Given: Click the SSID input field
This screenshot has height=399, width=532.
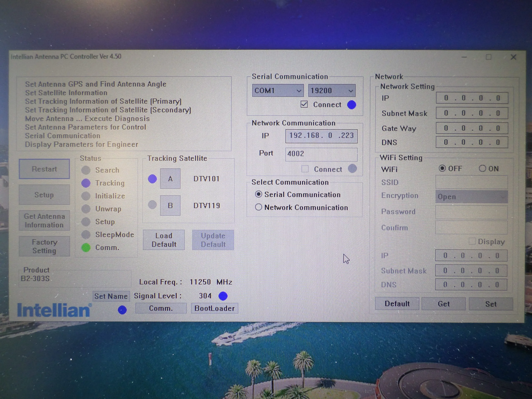Looking at the screenshot, I should [472, 182].
